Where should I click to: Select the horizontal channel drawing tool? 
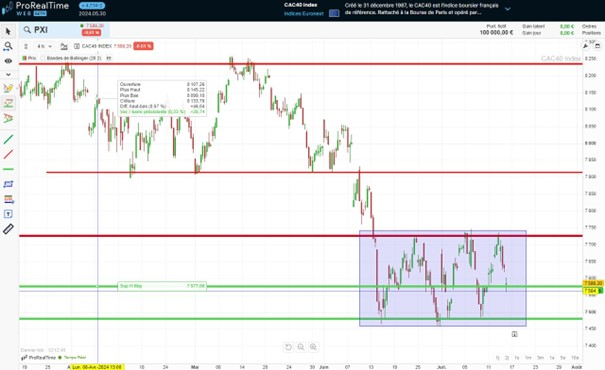click(x=8, y=103)
